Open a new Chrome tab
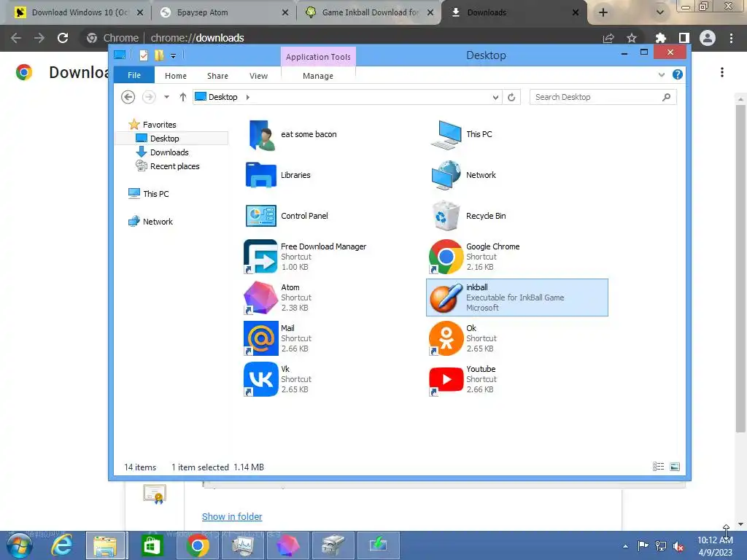Image resolution: width=747 pixels, height=560 pixels. pyautogui.click(x=603, y=12)
